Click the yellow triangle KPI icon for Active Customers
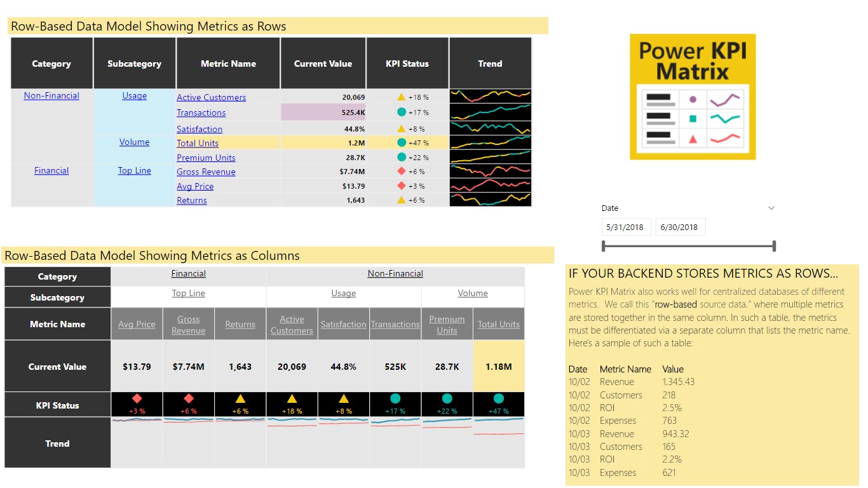Viewport: 868px width, 488px height. [x=401, y=97]
